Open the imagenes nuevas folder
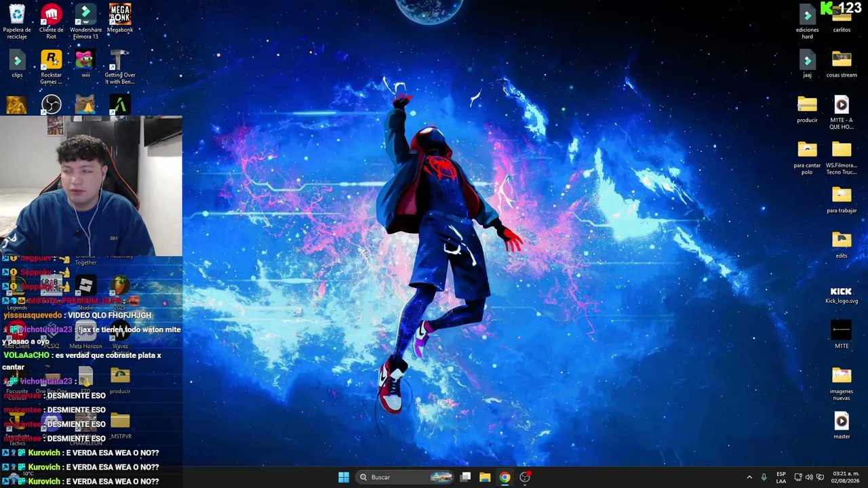The width and height of the screenshot is (868, 488). tap(842, 383)
